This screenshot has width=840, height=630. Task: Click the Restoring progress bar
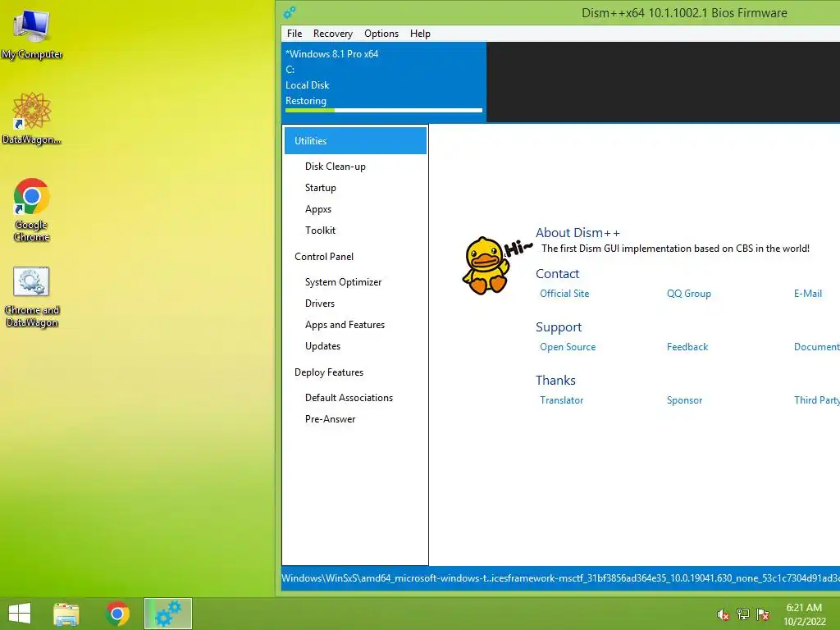[384, 111]
